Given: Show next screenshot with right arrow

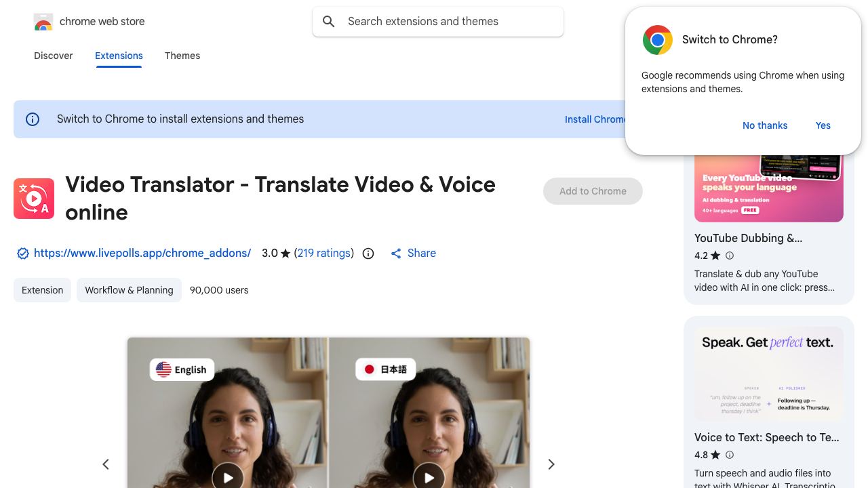Looking at the screenshot, I should click(x=551, y=464).
